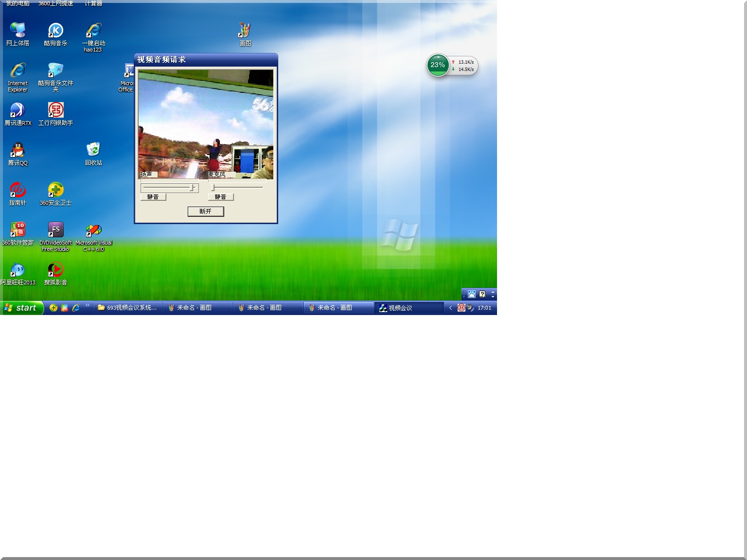The image size is (747, 560).
Task: Select the 回收站 recycle bin icon
Action: coord(93,150)
